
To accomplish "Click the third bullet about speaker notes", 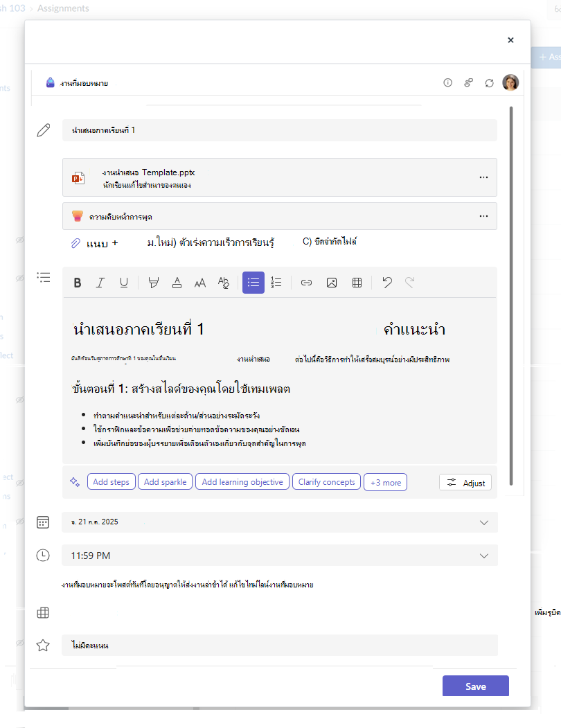I will (x=199, y=443).
